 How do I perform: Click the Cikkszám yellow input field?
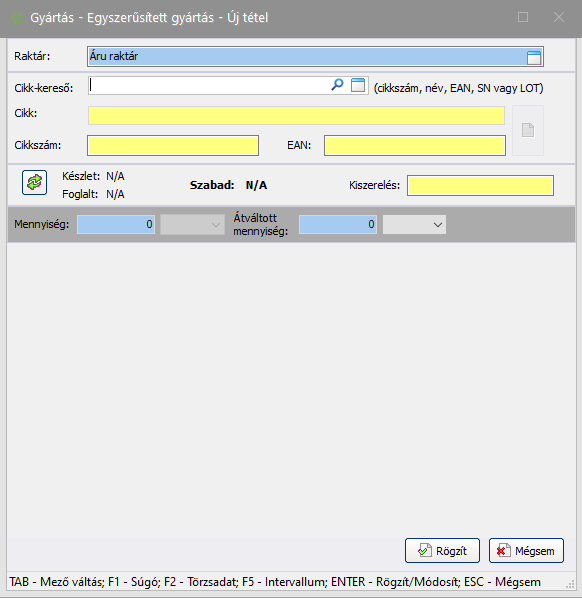click(x=173, y=145)
